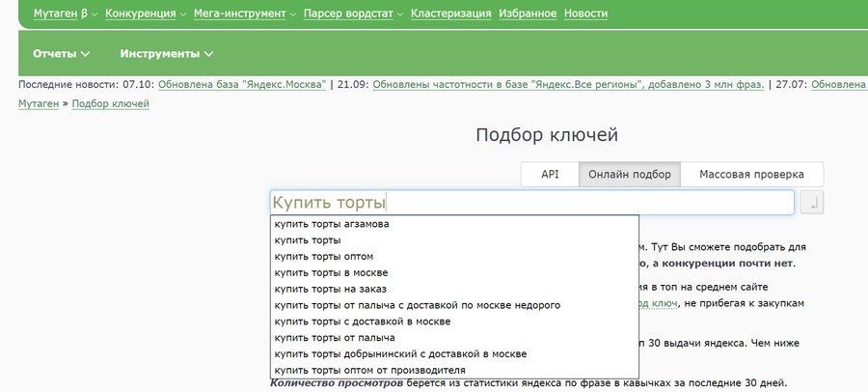Expand the Инструменты dropdown
The width and height of the screenshot is (868, 392).
click(x=167, y=54)
